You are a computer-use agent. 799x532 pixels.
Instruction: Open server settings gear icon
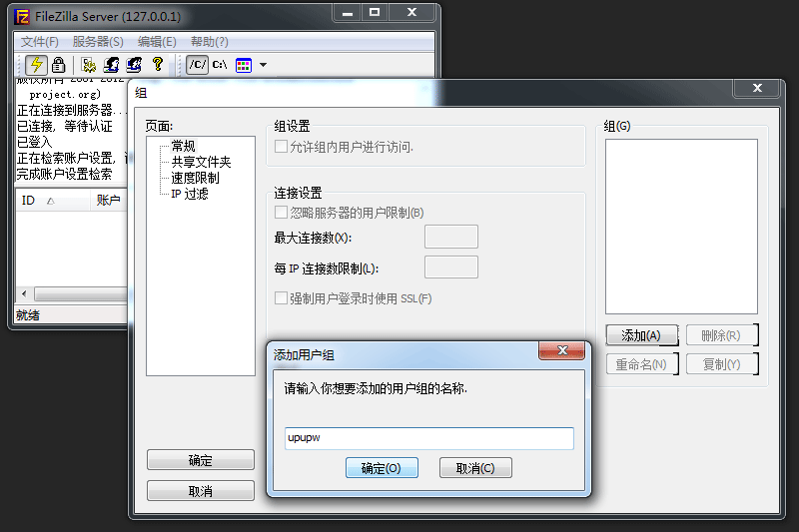(x=89, y=65)
